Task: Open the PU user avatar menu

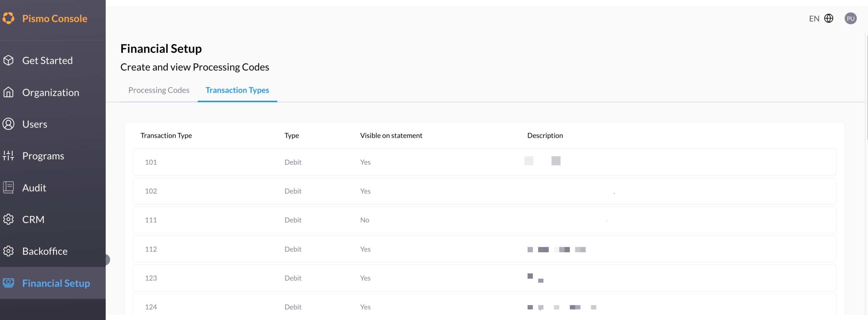Action: click(x=850, y=18)
